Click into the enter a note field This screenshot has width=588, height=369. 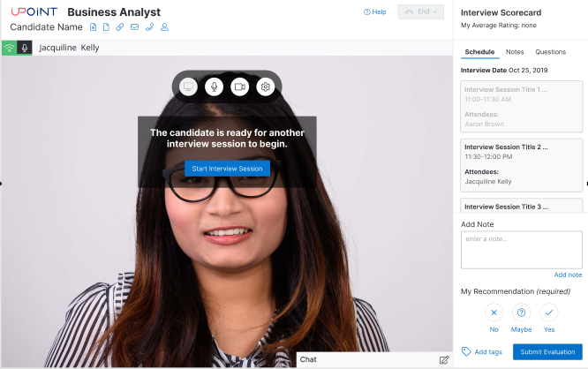click(x=521, y=251)
